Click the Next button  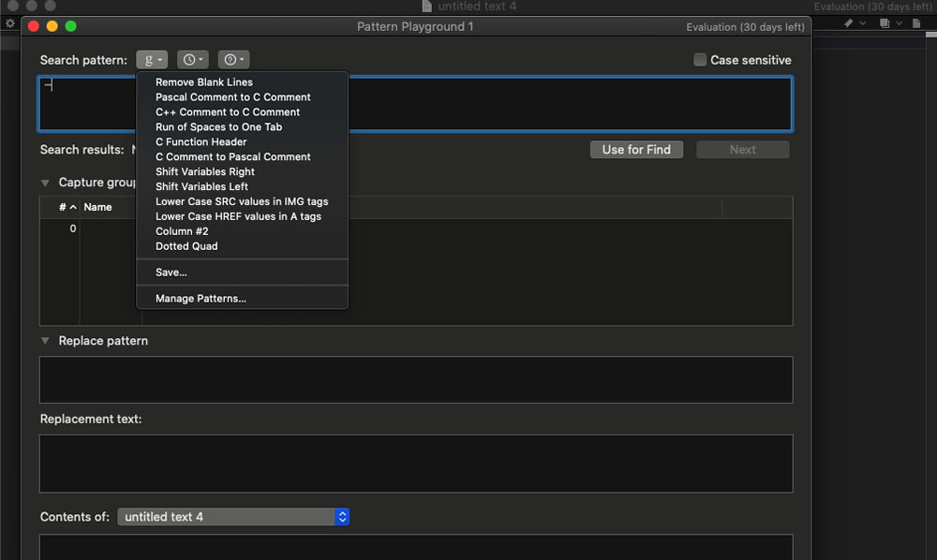tap(743, 149)
